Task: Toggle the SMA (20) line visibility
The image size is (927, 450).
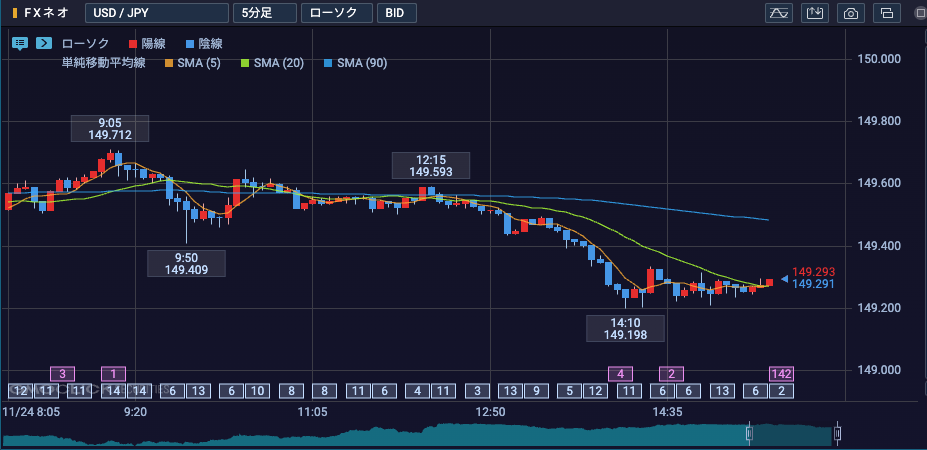Action: (272, 63)
